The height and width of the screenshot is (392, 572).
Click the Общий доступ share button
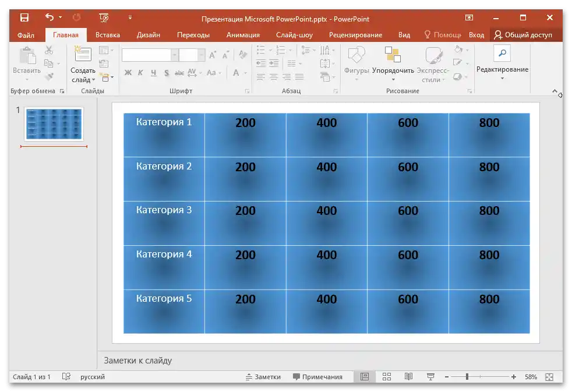tap(522, 35)
